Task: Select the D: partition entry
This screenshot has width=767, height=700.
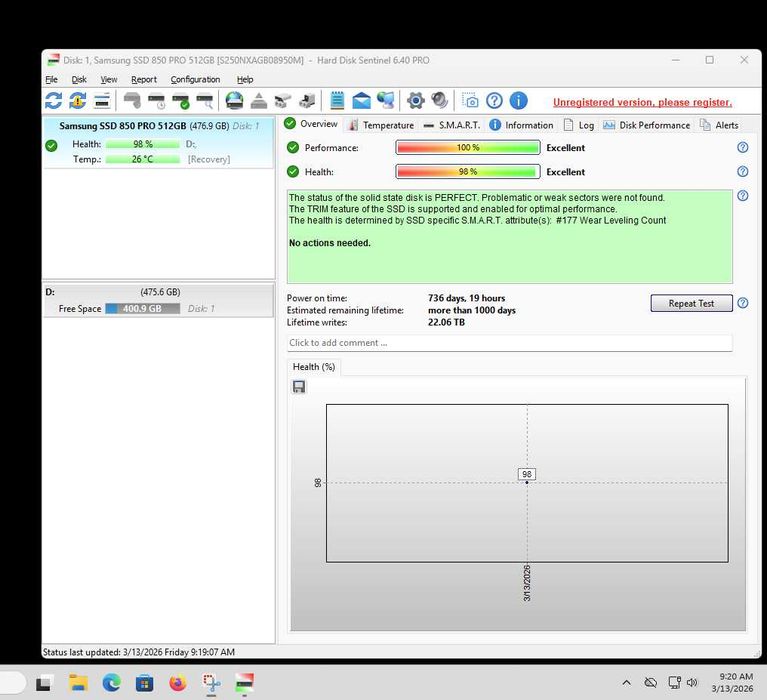Action: pyautogui.click(x=158, y=300)
